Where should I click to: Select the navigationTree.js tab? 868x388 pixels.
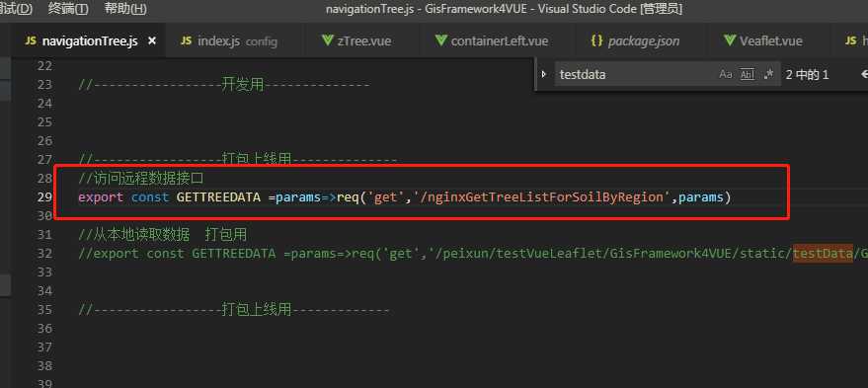tap(89, 41)
